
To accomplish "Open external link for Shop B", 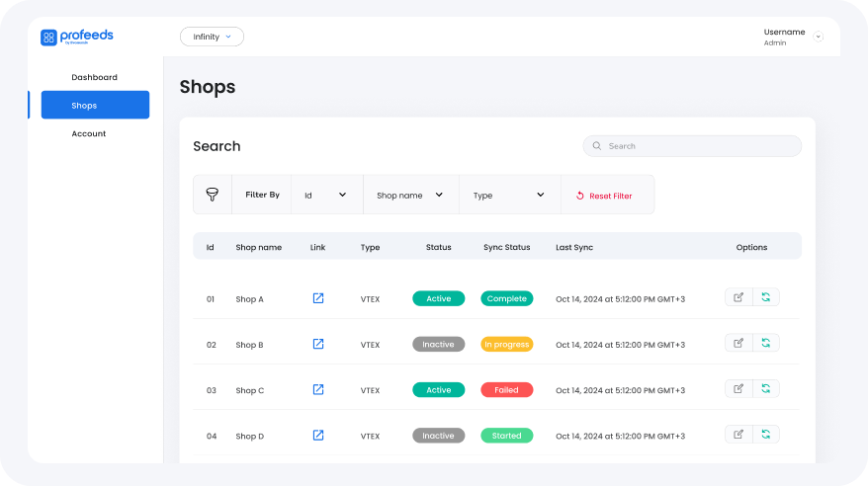I will [x=318, y=344].
